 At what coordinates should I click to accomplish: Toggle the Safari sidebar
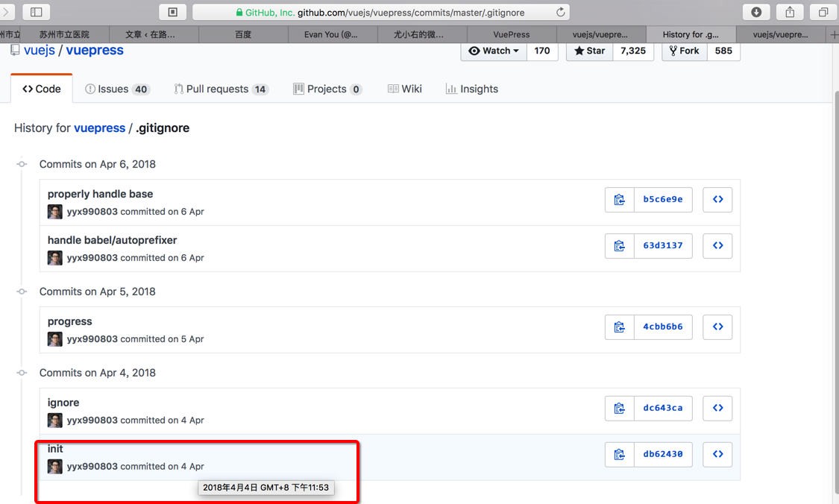tap(37, 12)
